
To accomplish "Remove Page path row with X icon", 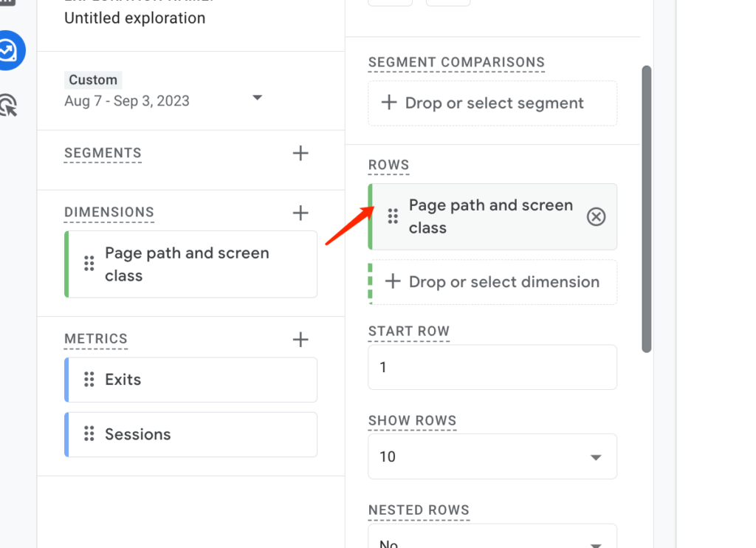I will (x=596, y=216).
